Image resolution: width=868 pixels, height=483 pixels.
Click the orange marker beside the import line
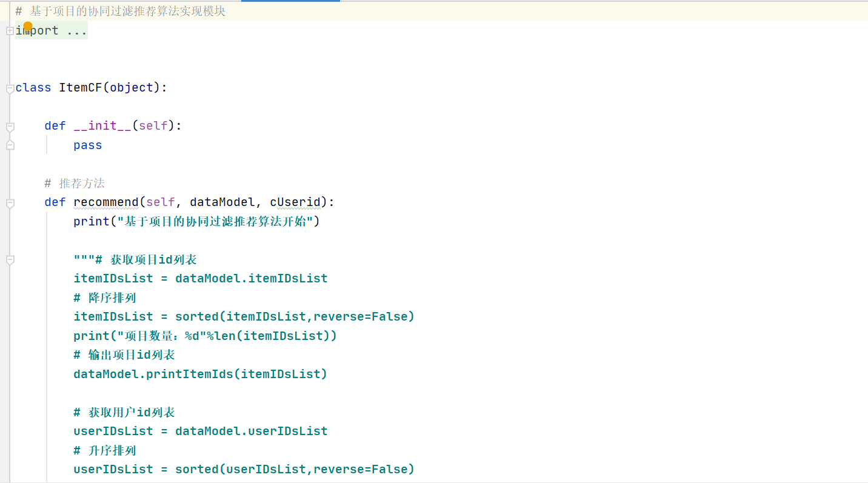click(x=27, y=25)
